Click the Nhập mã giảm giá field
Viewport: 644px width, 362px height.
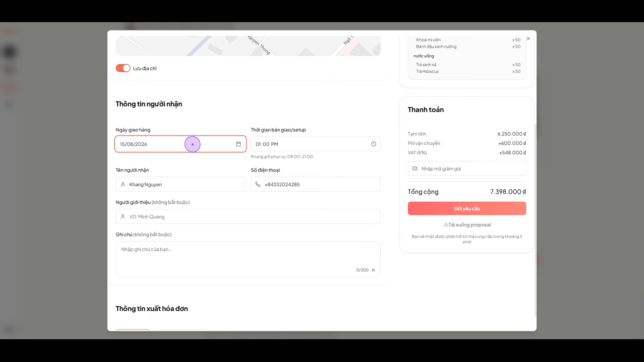[x=467, y=169]
